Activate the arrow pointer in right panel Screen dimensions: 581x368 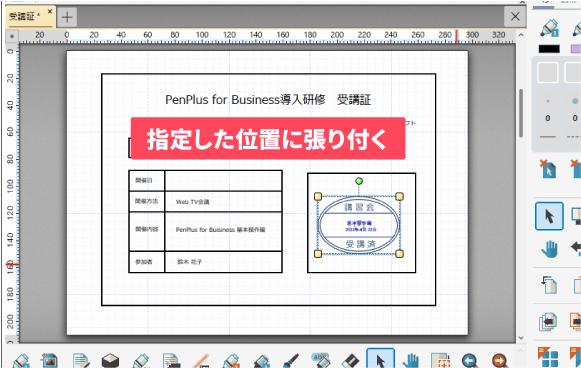click(x=549, y=216)
